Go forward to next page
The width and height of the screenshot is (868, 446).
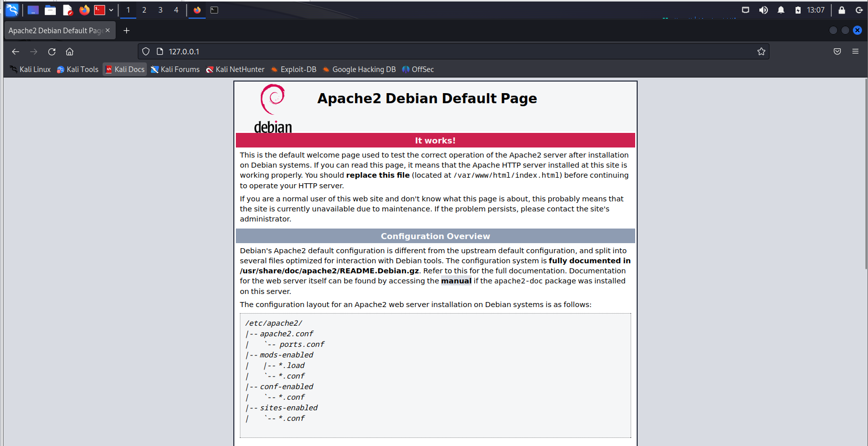[34, 51]
